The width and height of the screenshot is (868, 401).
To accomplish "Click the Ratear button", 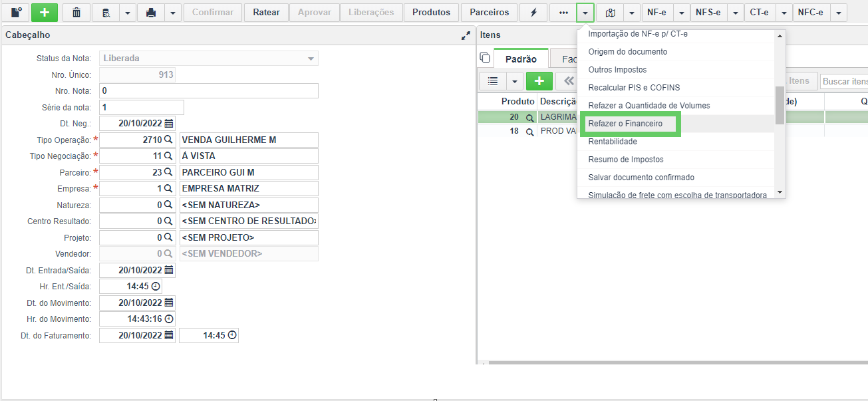I will tap(266, 13).
